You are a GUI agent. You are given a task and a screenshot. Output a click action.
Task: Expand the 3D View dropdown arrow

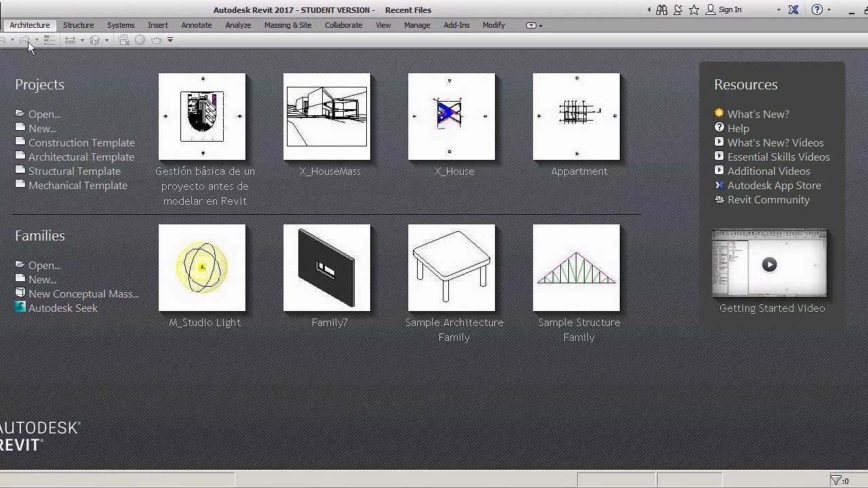click(x=106, y=40)
